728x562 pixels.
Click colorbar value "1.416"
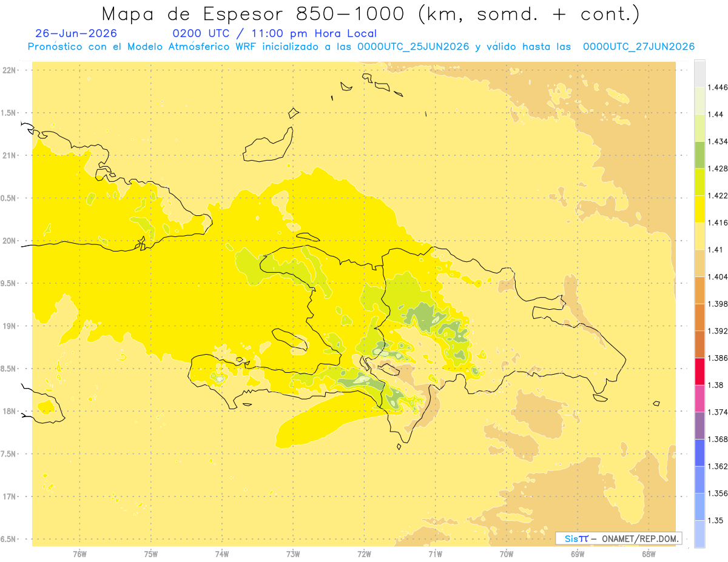point(718,222)
